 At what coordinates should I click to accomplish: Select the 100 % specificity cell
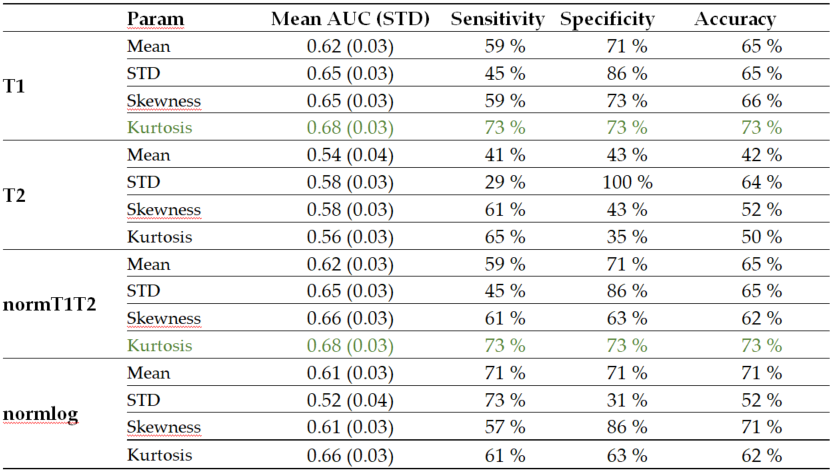(x=630, y=182)
